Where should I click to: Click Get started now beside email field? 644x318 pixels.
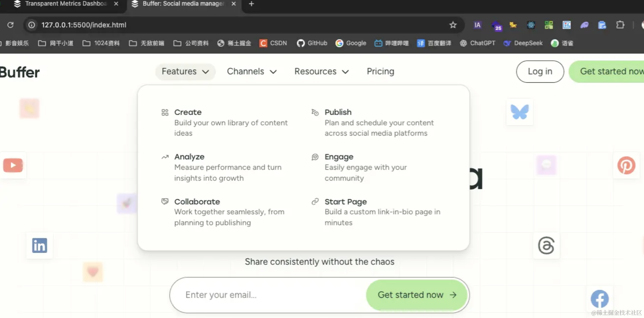click(x=417, y=295)
